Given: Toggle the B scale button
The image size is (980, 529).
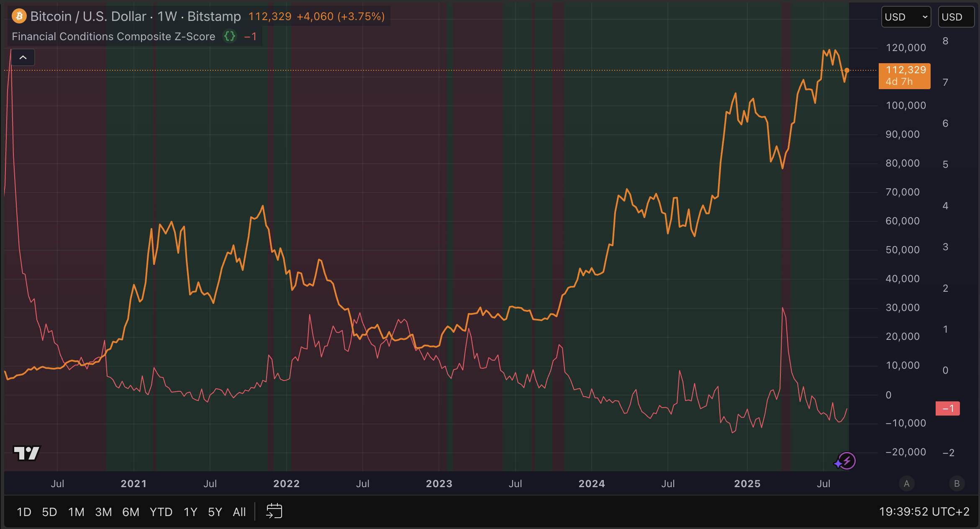Looking at the screenshot, I should (x=957, y=484).
